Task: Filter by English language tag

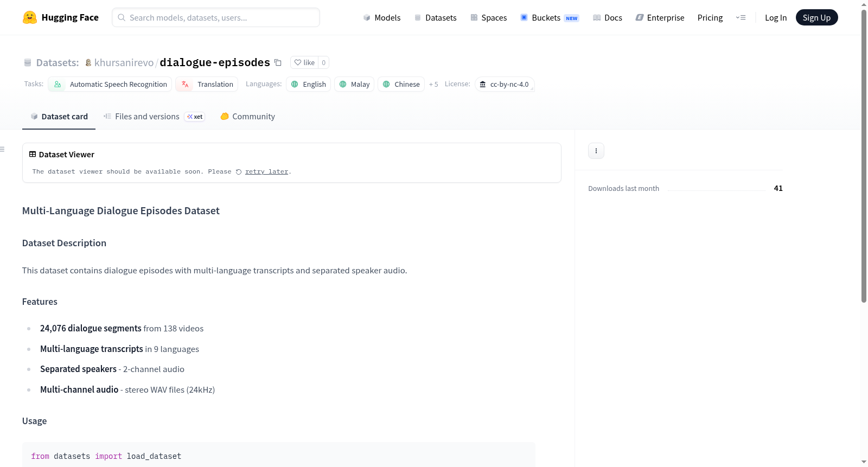Action: (x=308, y=84)
